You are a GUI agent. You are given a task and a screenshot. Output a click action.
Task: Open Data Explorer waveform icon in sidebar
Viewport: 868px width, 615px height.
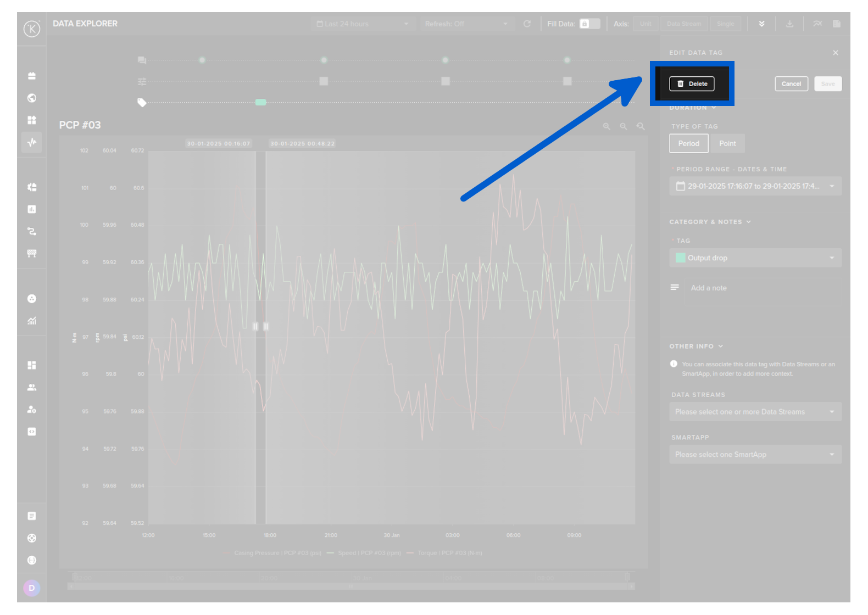point(32,142)
